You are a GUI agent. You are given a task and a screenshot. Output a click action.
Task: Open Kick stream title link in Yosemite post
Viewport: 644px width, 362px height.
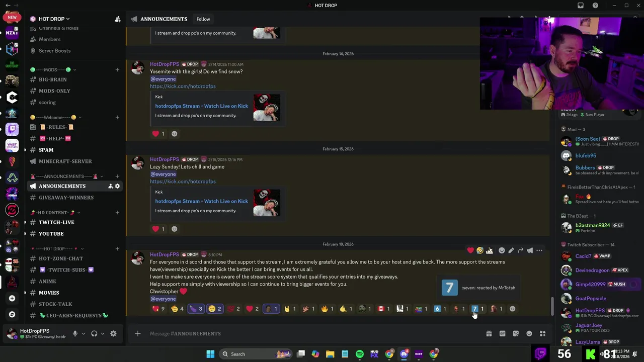[201, 106]
